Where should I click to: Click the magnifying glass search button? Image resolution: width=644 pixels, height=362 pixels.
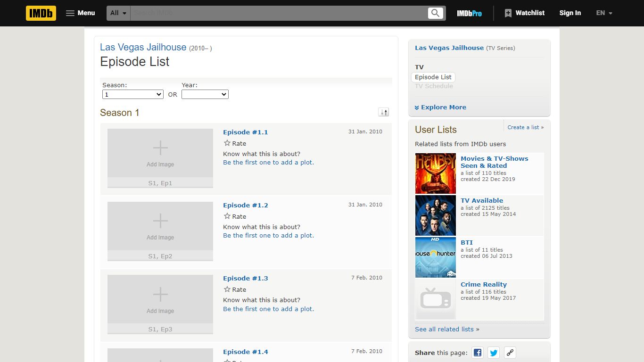point(436,13)
